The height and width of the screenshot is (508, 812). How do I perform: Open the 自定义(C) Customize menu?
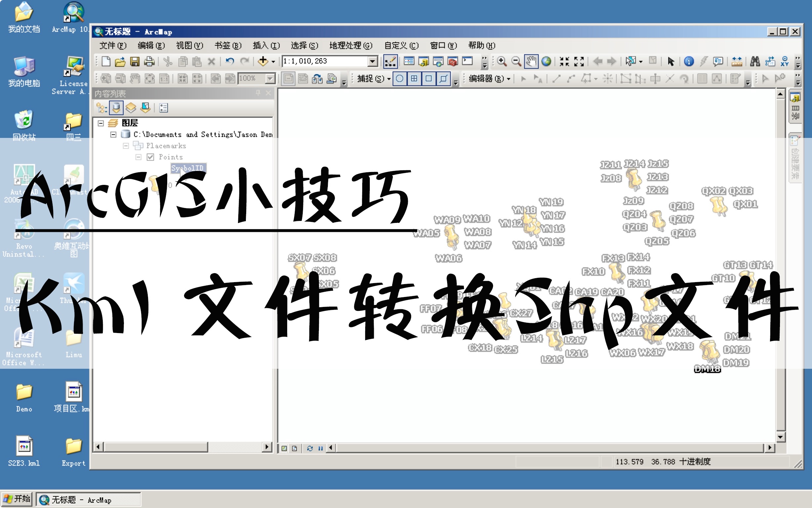pos(401,45)
